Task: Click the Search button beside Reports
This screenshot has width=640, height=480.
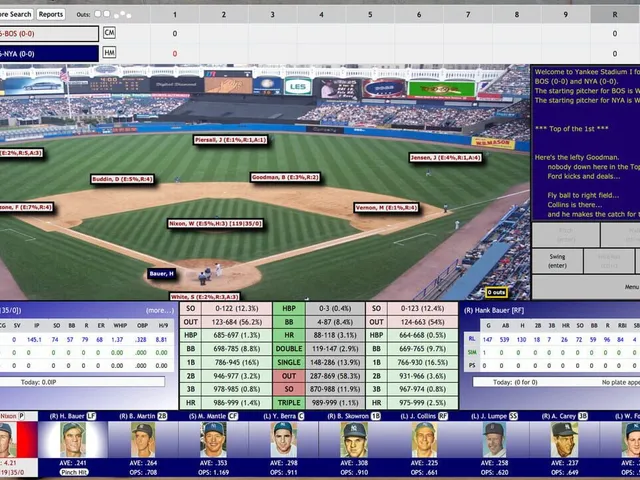Action: click(x=16, y=14)
